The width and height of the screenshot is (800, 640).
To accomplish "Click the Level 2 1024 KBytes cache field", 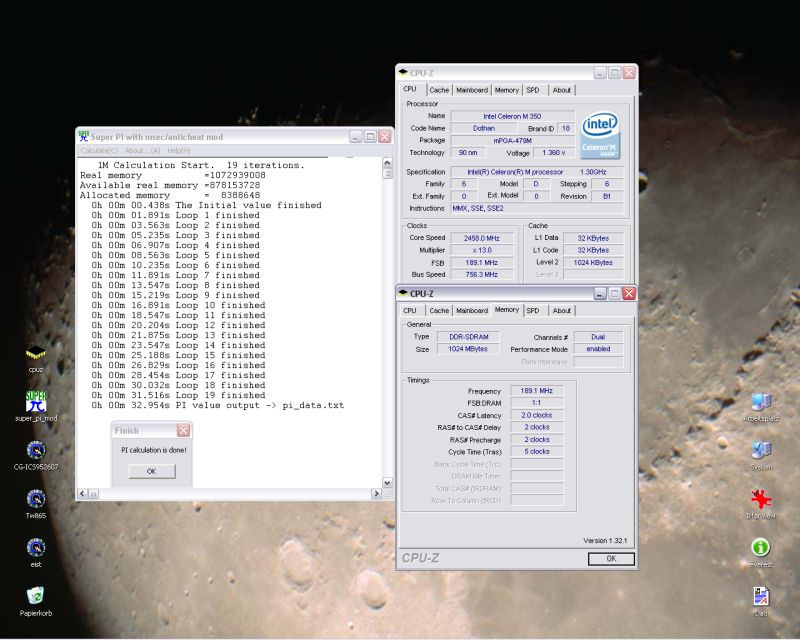I will [x=593, y=262].
